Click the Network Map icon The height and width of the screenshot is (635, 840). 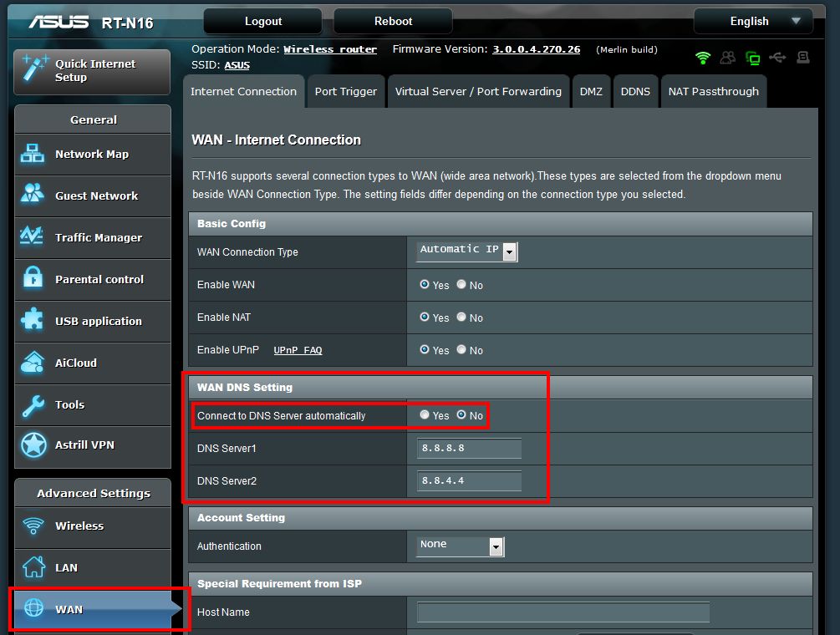tap(33, 154)
